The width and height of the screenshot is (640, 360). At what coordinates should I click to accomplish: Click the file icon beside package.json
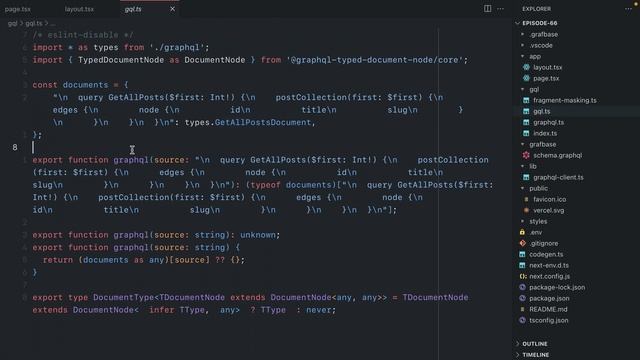pyautogui.click(x=522, y=298)
